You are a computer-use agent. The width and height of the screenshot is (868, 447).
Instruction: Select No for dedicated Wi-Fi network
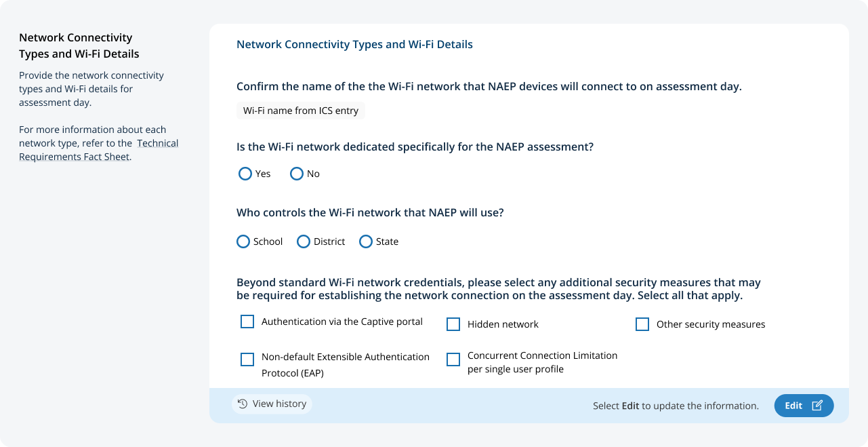click(297, 174)
